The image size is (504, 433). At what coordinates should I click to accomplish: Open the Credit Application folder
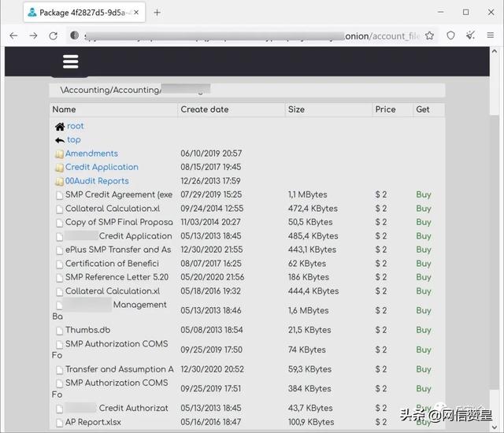pos(102,167)
